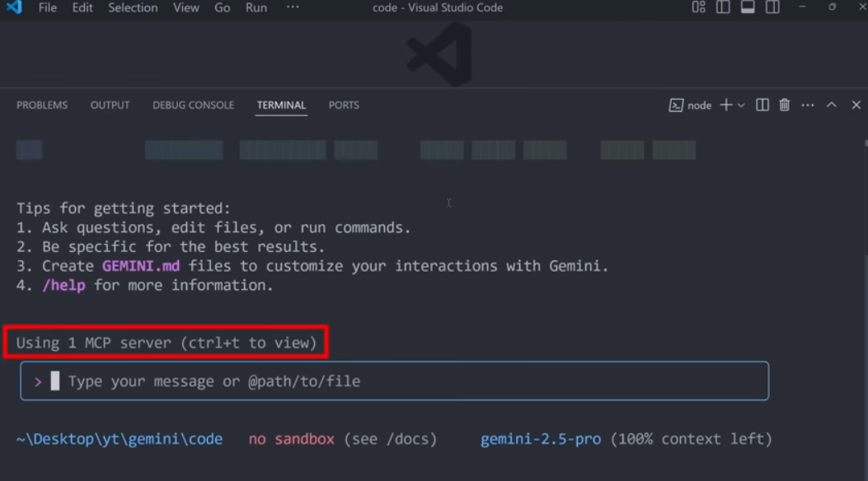Image resolution: width=868 pixels, height=481 pixels.
Task: Open the Customize Layout icon
Action: [x=699, y=7]
